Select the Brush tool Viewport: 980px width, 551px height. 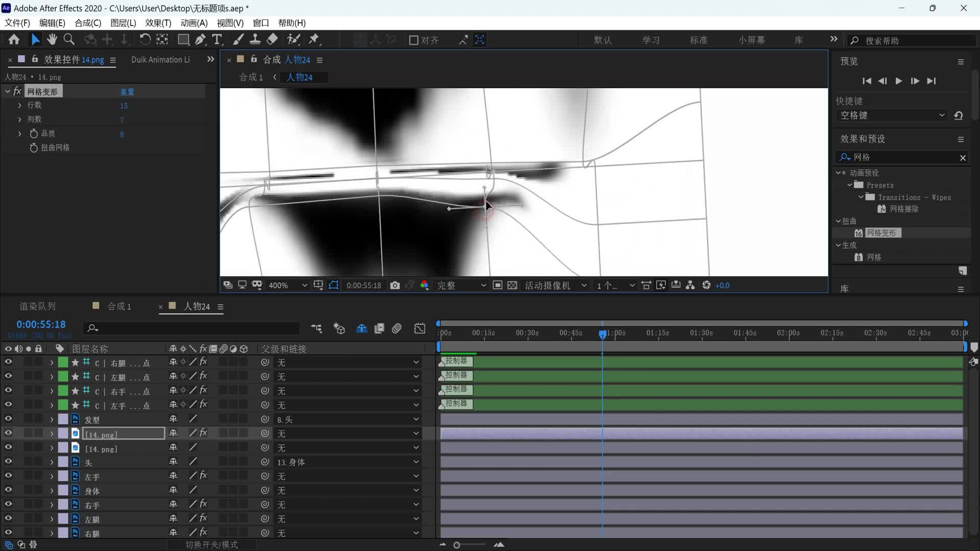(238, 40)
